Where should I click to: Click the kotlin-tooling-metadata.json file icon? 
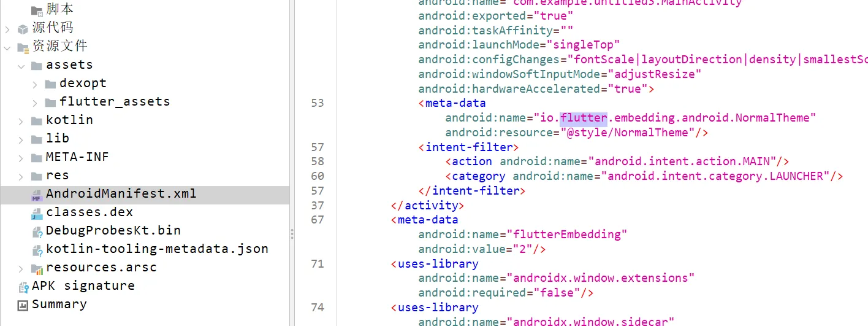tap(37, 250)
